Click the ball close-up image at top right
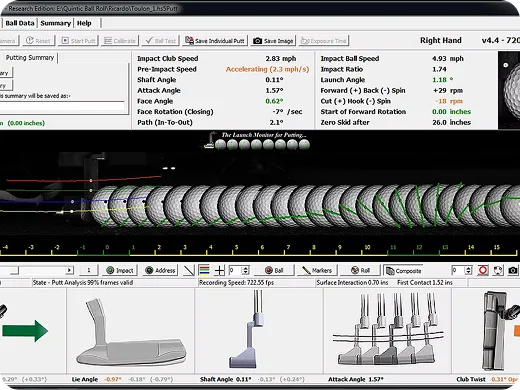Screen dimensions: 520x390 tap(509, 90)
